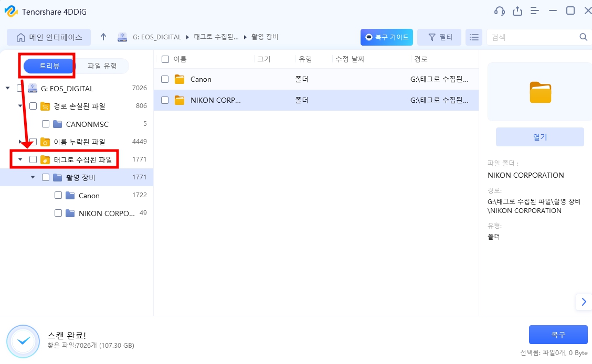Switch to list view icon

pyautogui.click(x=474, y=37)
